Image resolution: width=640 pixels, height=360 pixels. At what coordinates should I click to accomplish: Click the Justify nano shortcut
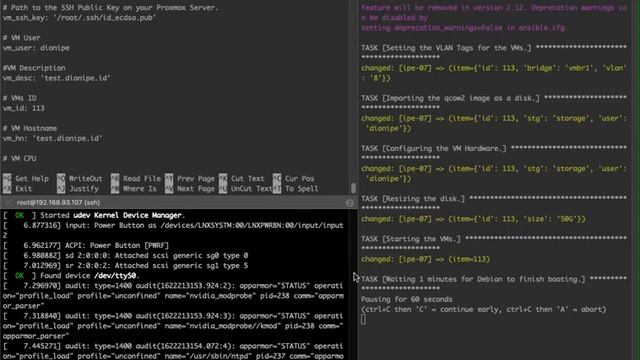[78, 189]
